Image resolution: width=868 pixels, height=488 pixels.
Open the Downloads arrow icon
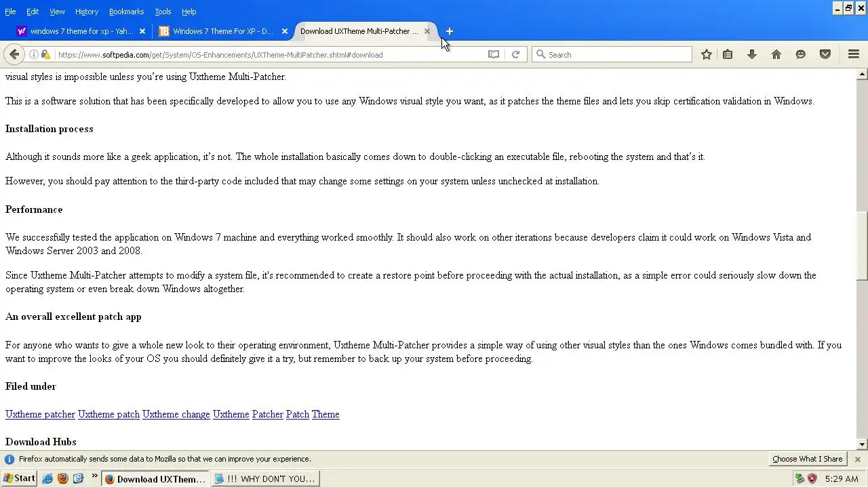752,54
